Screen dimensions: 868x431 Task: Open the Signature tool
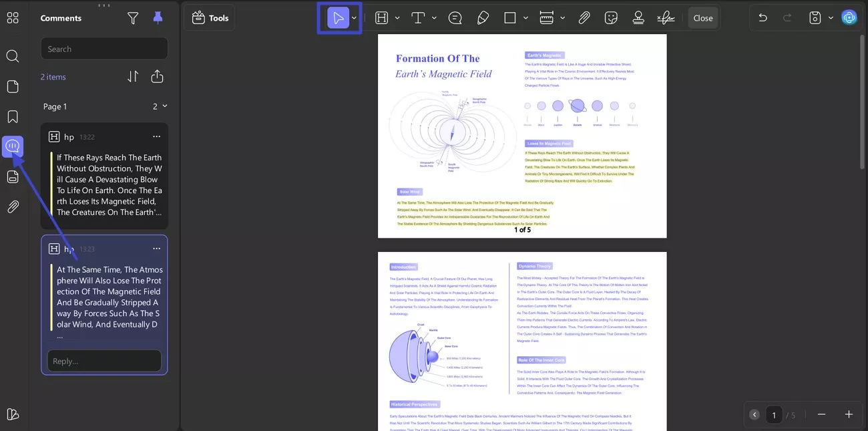pyautogui.click(x=666, y=17)
